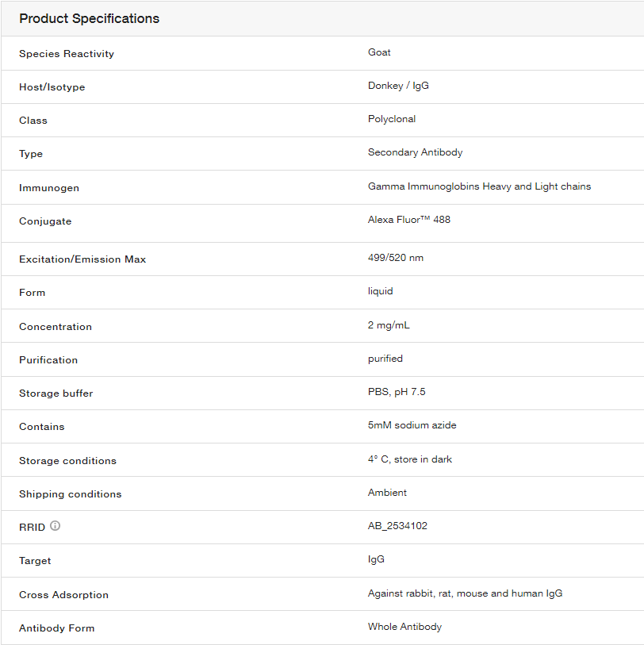This screenshot has width=644, height=645.
Task: Click the Excitation/Emission Max label
Action: click(82, 259)
